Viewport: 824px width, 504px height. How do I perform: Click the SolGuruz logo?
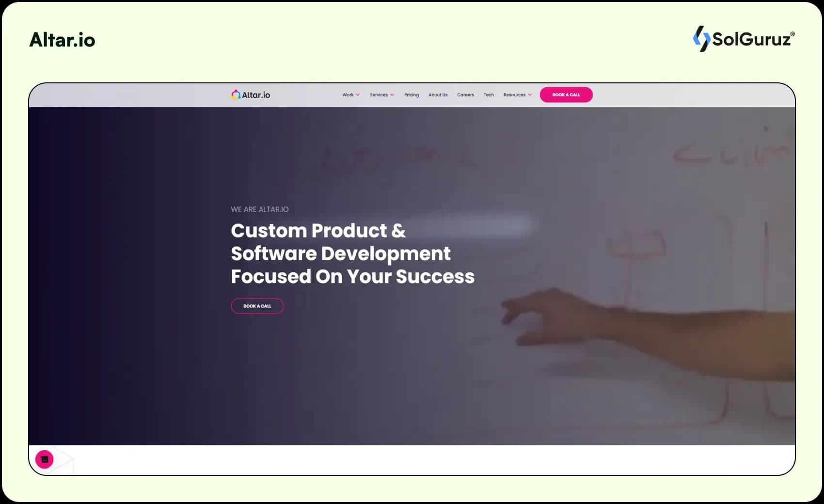[x=744, y=38]
